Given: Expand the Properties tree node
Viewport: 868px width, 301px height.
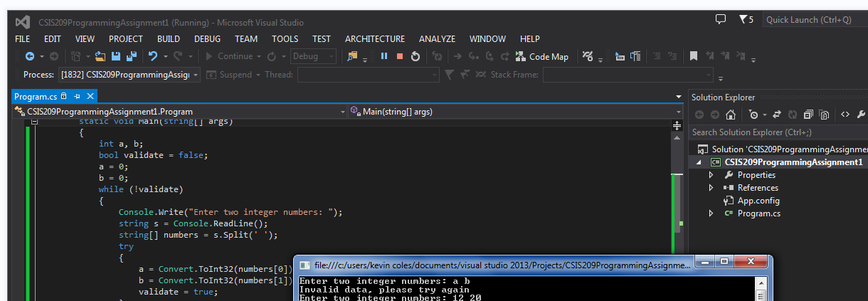Looking at the screenshot, I should pos(711,175).
